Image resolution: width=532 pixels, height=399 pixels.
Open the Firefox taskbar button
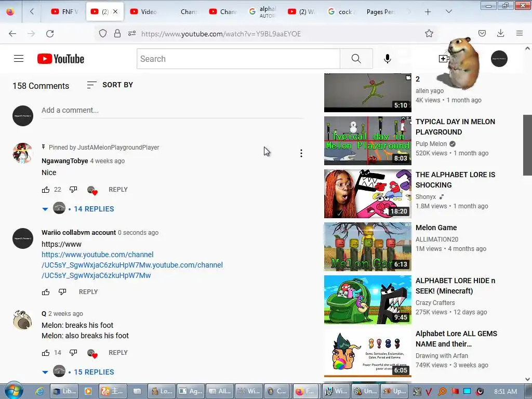305,391
